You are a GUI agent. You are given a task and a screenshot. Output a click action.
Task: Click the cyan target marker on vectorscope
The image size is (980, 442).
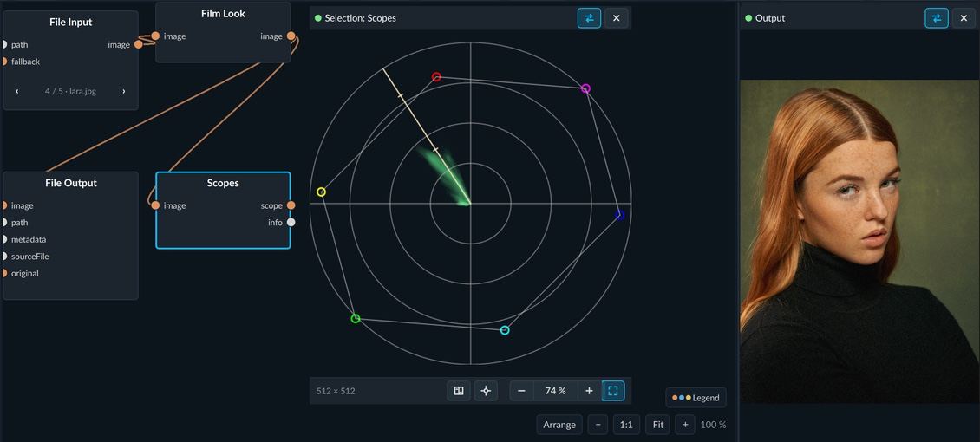[x=505, y=329]
